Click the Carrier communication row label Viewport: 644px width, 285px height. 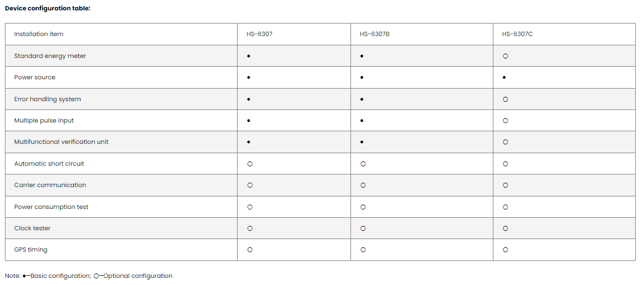point(50,185)
